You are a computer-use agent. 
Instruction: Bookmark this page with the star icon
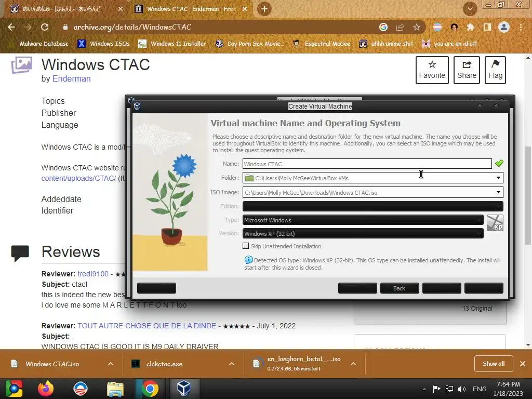point(417,27)
